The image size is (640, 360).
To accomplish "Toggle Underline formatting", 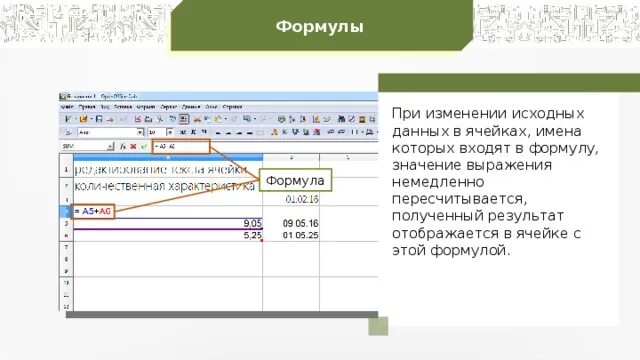I will click(x=204, y=132).
